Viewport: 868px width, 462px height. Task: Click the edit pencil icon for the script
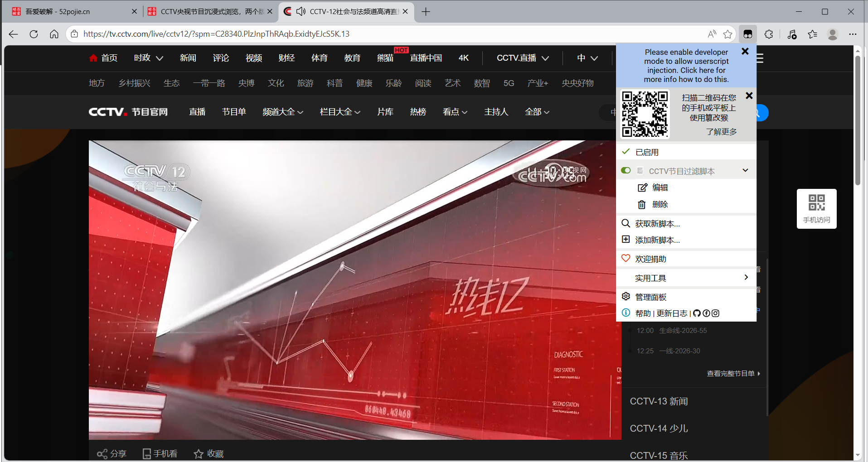(x=642, y=188)
